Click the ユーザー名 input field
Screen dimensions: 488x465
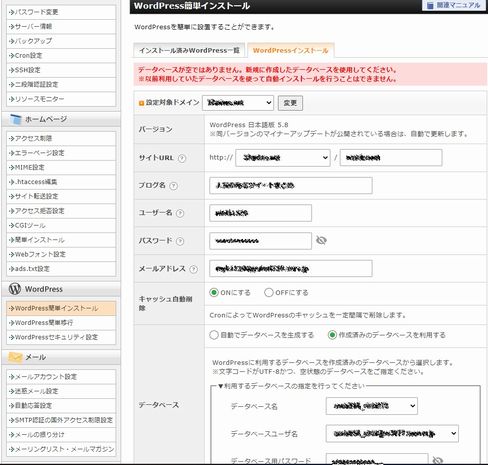point(260,213)
